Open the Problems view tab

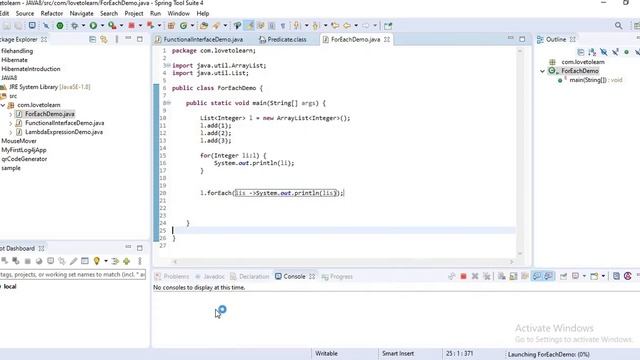(172, 277)
